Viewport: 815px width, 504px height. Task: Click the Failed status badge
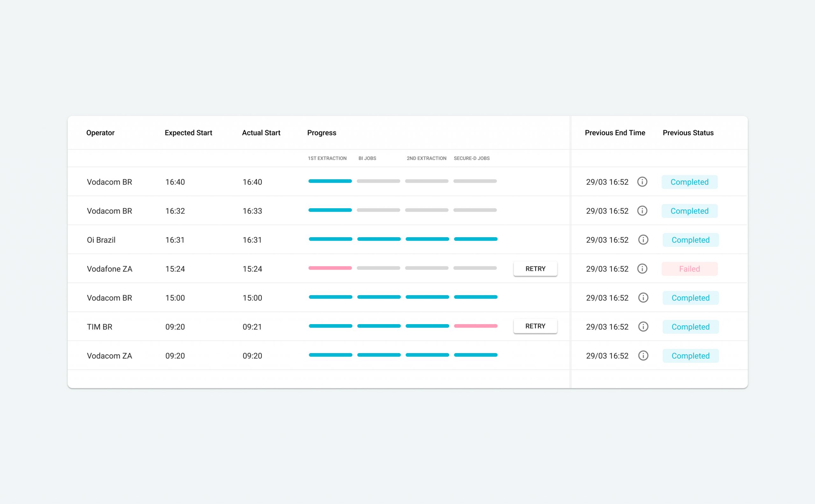689,269
